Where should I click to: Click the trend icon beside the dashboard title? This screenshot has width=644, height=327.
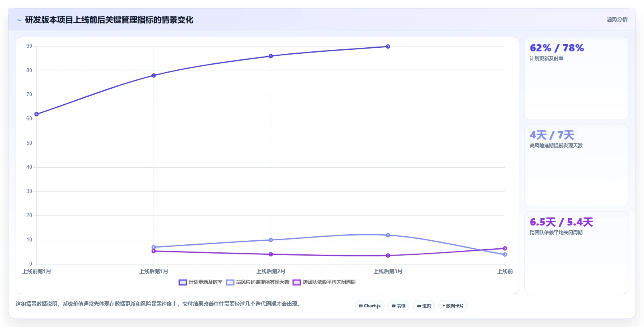click(19, 20)
